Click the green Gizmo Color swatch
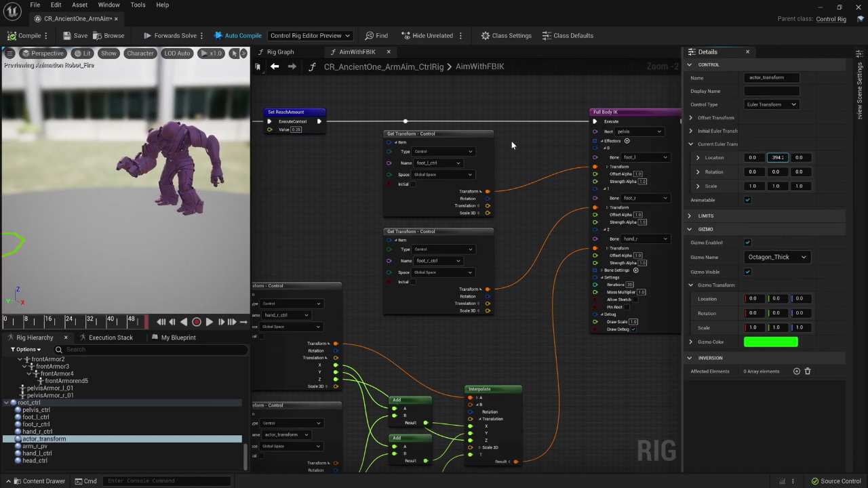 tap(770, 342)
